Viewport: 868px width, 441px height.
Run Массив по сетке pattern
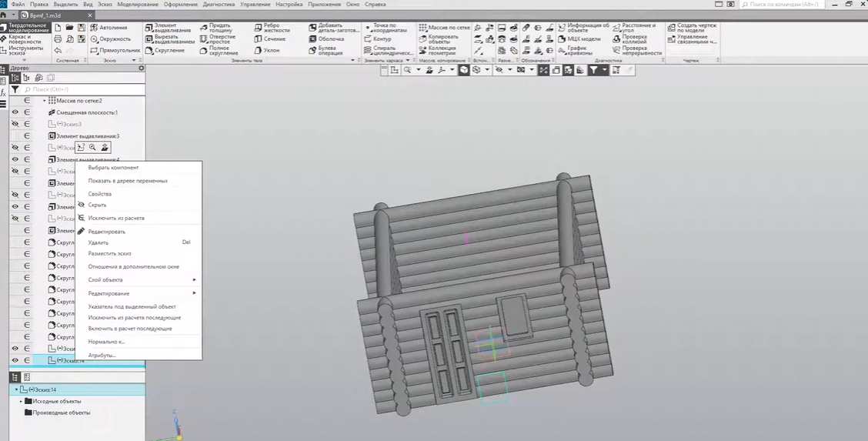[x=444, y=27]
